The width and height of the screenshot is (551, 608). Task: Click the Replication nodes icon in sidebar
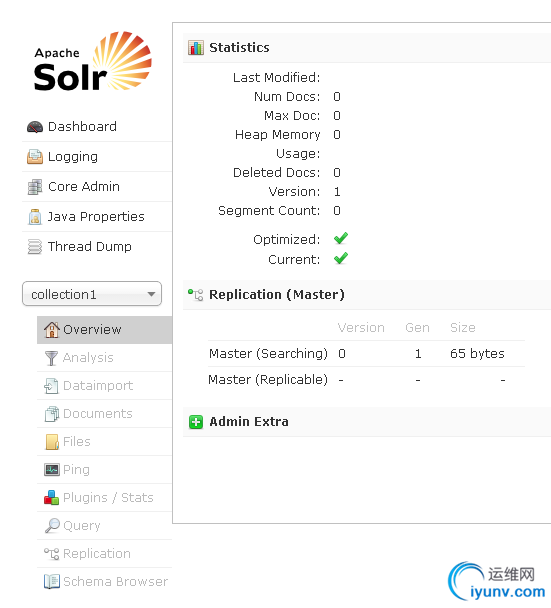coord(52,554)
